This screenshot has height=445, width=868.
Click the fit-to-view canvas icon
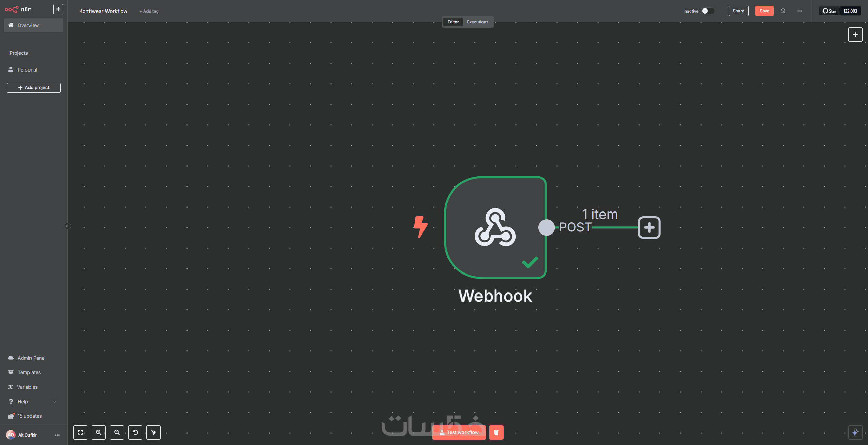80,432
